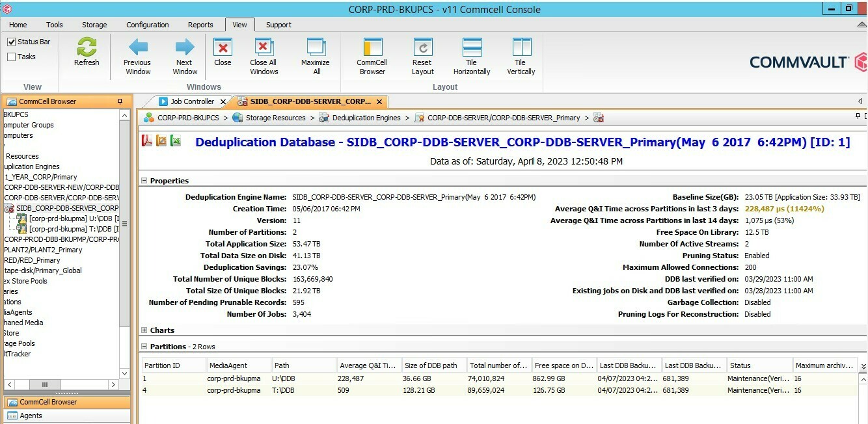
Task: Click the ribbon Close window icon
Action: (x=223, y=47)
